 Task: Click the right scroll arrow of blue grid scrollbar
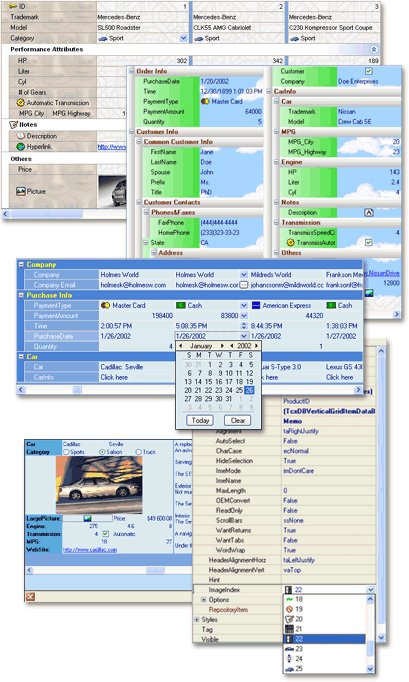point(359,390)
